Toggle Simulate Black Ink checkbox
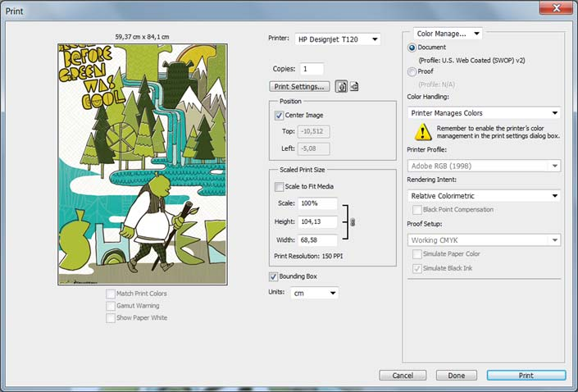 pyautogui.click(x=417, y=268)
